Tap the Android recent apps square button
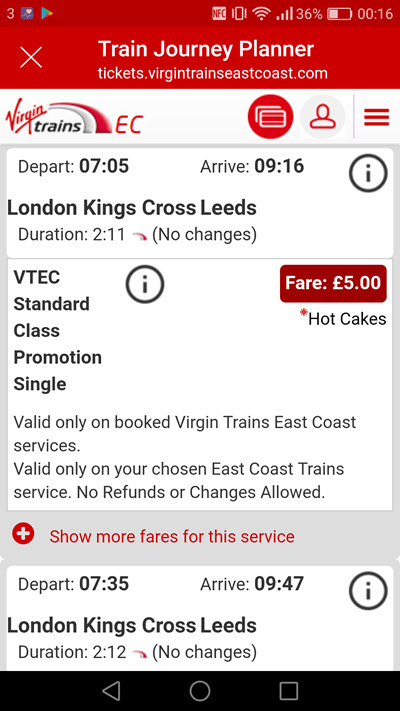 [x=288, y=691]
